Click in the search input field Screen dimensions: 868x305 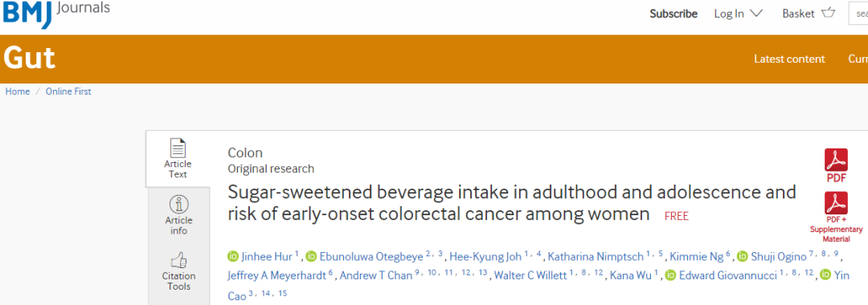point(858,14)
